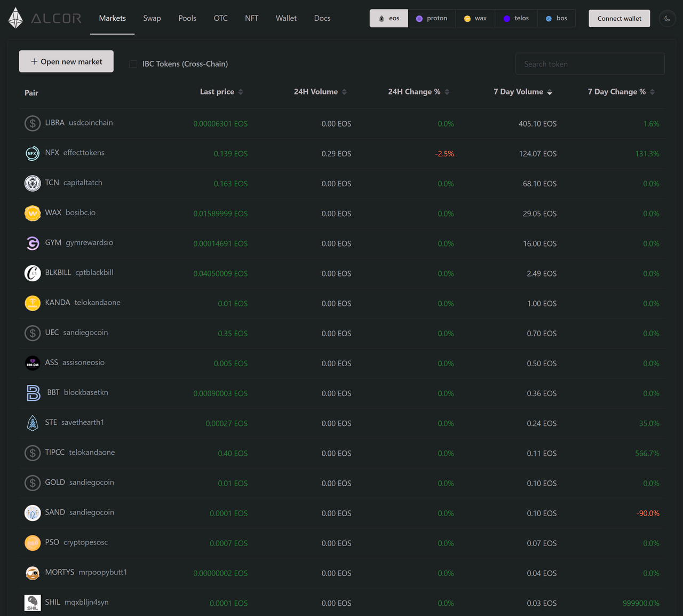Screen dimensions: 683x616
Task: Open the Pools tab
Action: pyautogui.click(x=187, y=18)
